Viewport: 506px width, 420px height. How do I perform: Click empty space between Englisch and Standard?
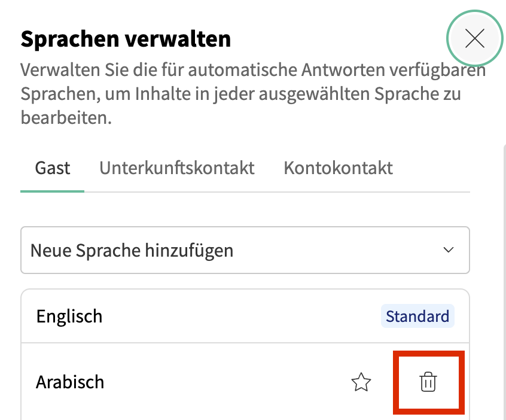tap(239, 316)
